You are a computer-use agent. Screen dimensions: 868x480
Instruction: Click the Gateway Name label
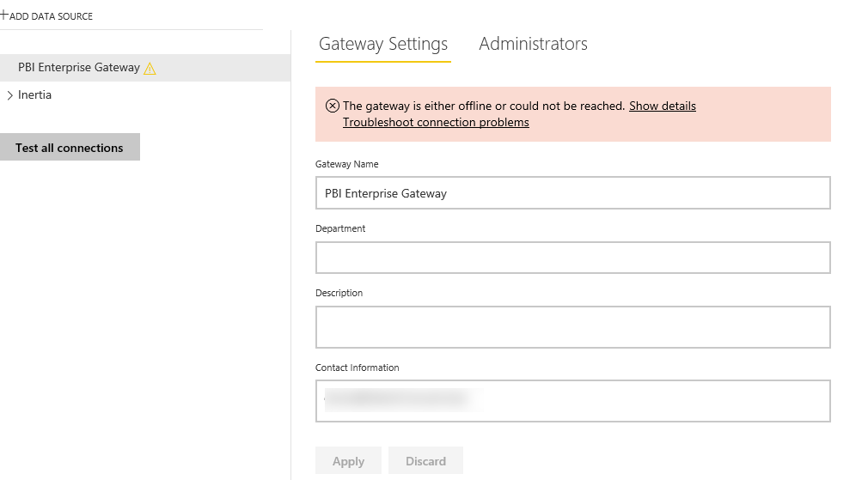pyautogui.click(x=347, y=164)
